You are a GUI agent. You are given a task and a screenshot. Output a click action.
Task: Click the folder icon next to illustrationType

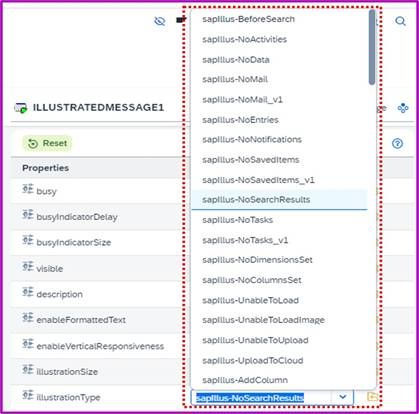click(x=373, y=397)
